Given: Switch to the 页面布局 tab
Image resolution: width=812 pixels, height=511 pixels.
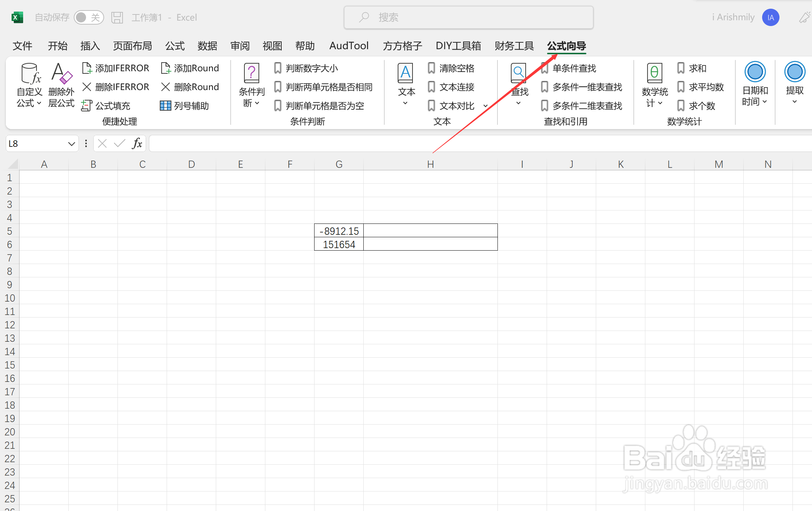Looking at the screenshot, I should coord(132,46).
